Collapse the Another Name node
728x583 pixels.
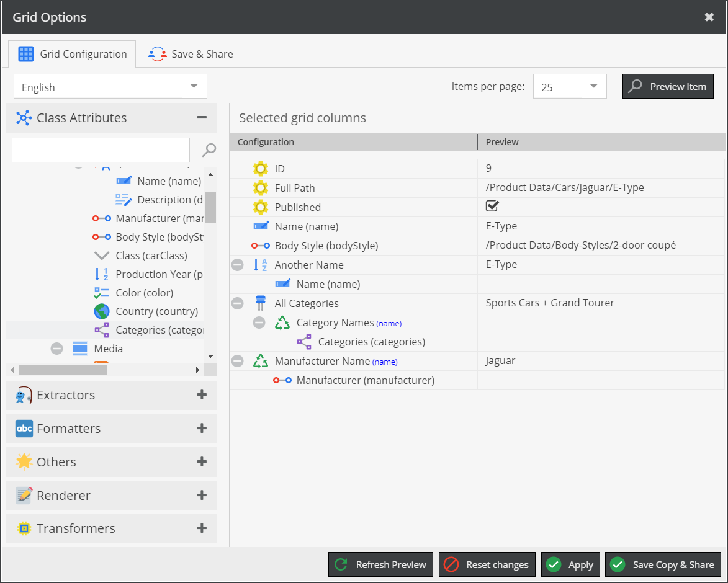tap(237, 265)
